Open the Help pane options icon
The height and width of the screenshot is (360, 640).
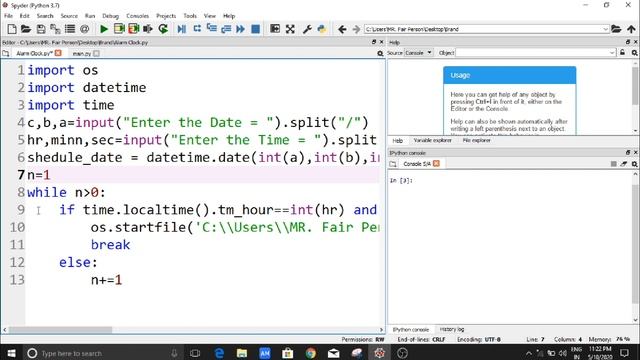tap(634, 53)
